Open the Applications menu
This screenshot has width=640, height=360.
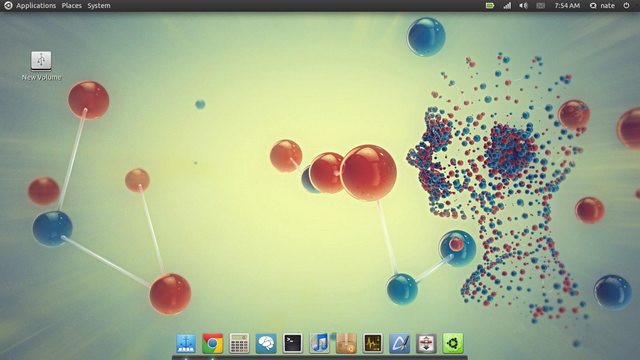36,6
